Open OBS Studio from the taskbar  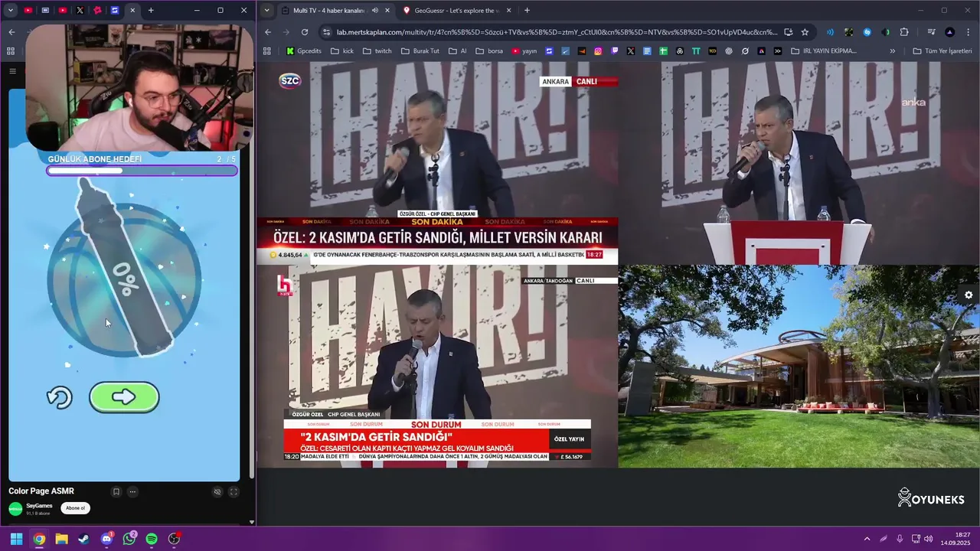(175, 539)
